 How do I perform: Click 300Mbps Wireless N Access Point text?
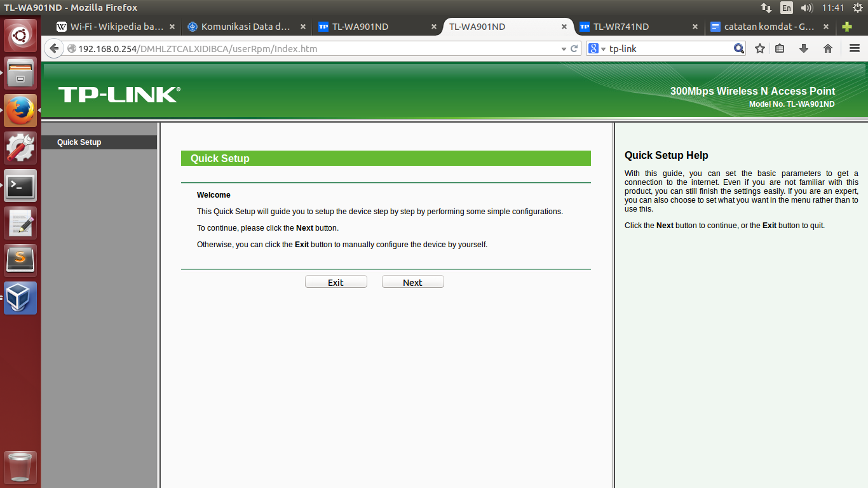pyautogui.click(x=753, y=91)
